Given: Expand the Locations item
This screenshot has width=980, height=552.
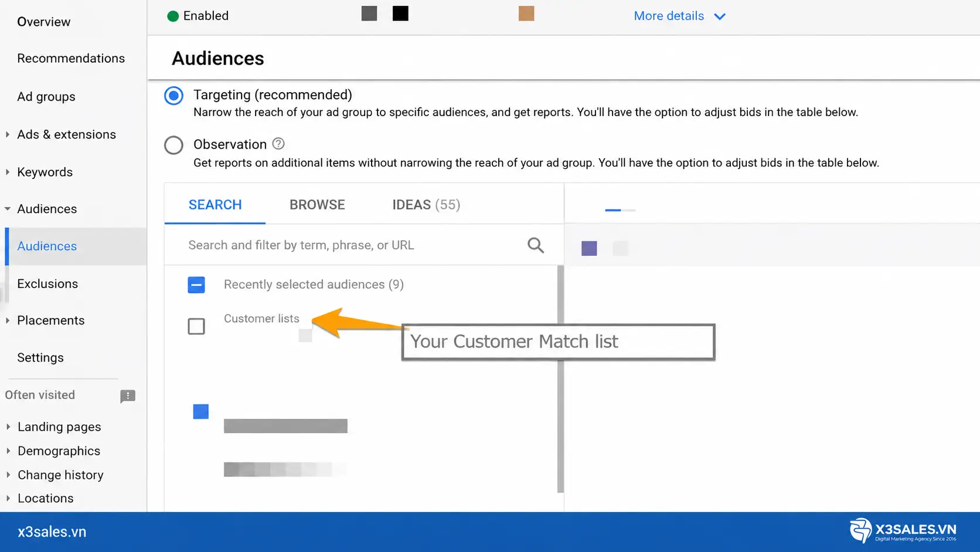Looking at the screenshot, I should [8, 498].
